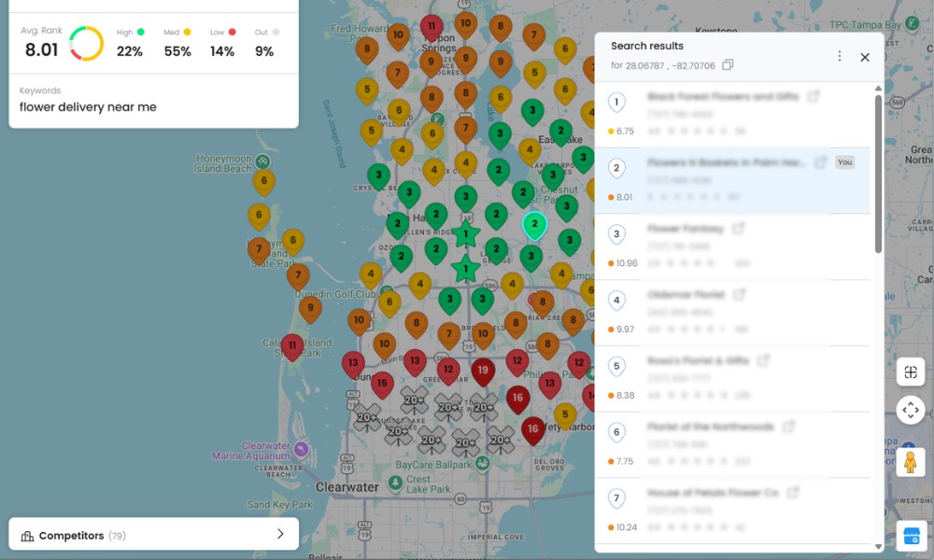Image resolution: width=934 pixels, height=560 pixels.
Task: Click the scroll-up arrow of results list
Action: pyautogui.click(x=878, y=89)
